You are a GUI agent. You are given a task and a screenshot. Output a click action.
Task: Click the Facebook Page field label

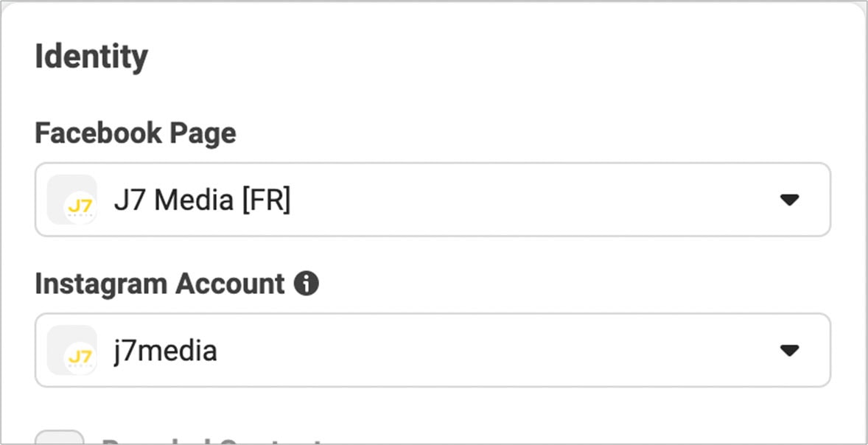click(136, 133)
